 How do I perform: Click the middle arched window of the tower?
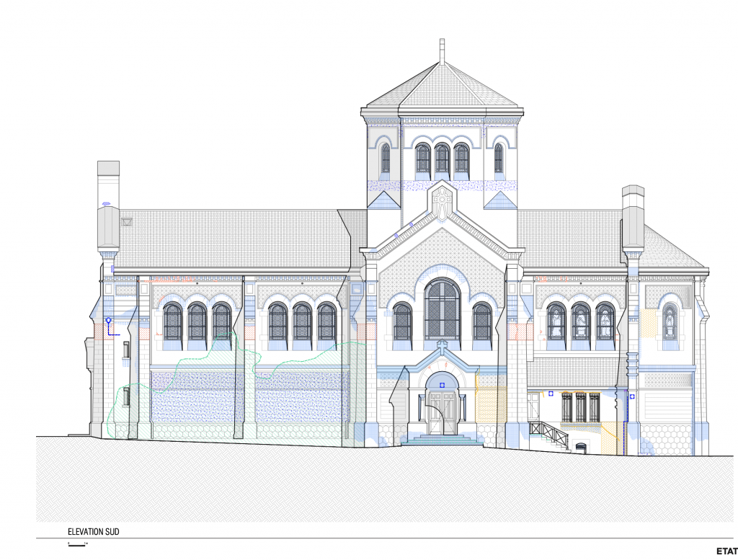coord(442,161)
